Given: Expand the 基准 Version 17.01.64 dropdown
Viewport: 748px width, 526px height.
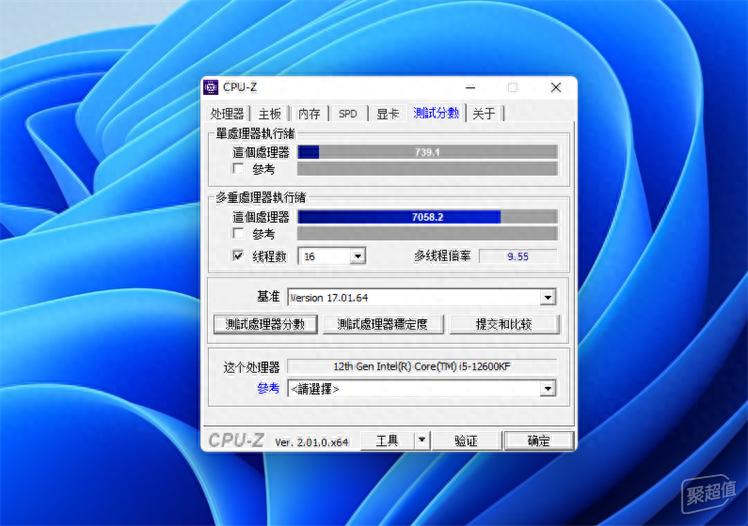Looking at the screenshot, I should [x=548, y=298].
